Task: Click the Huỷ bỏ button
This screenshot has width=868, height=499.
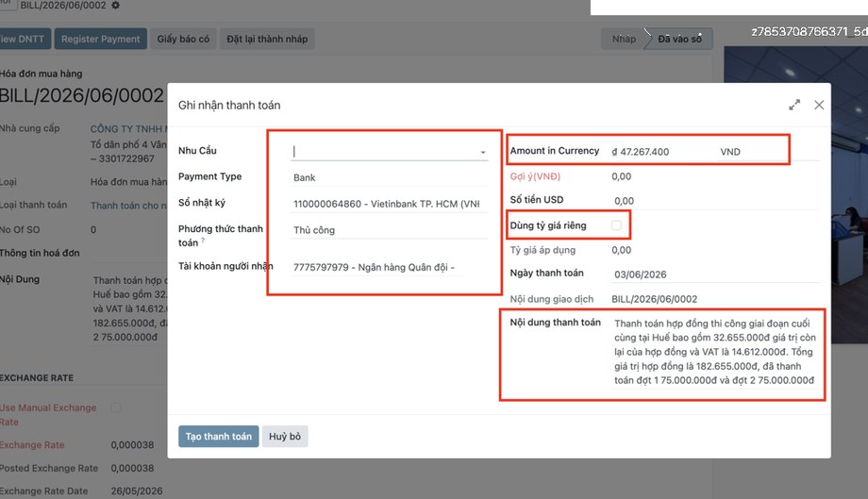Action: click(285, 437)
